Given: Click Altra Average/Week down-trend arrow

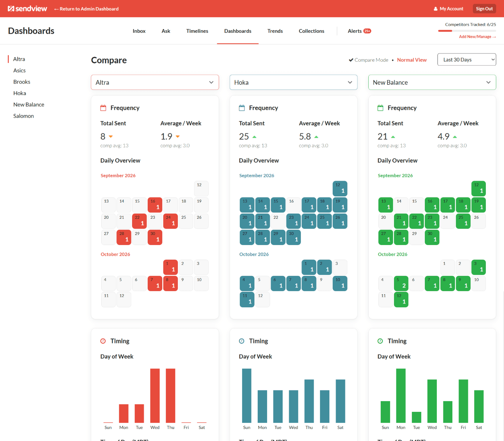Looking at the screenshot, I should pos(178,136).
